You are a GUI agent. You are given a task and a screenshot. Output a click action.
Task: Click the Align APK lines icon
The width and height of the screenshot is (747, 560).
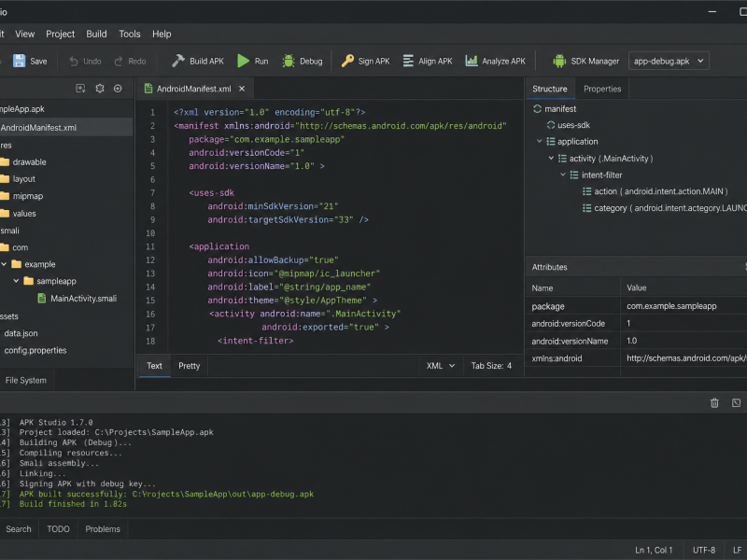[x=408, y=61]
